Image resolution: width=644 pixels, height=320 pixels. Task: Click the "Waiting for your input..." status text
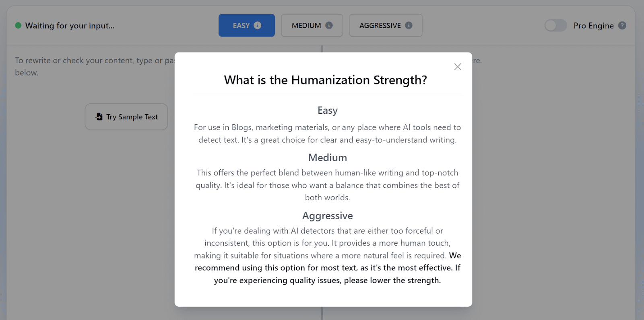pos(70,26)
